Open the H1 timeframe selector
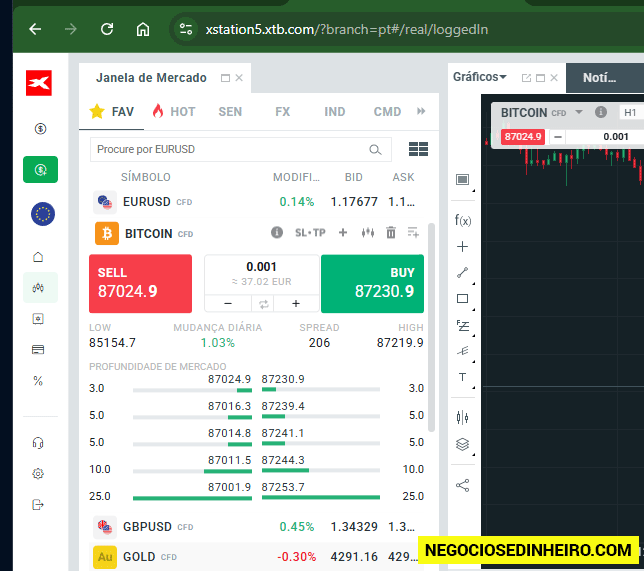 click(x=631, y=113)
